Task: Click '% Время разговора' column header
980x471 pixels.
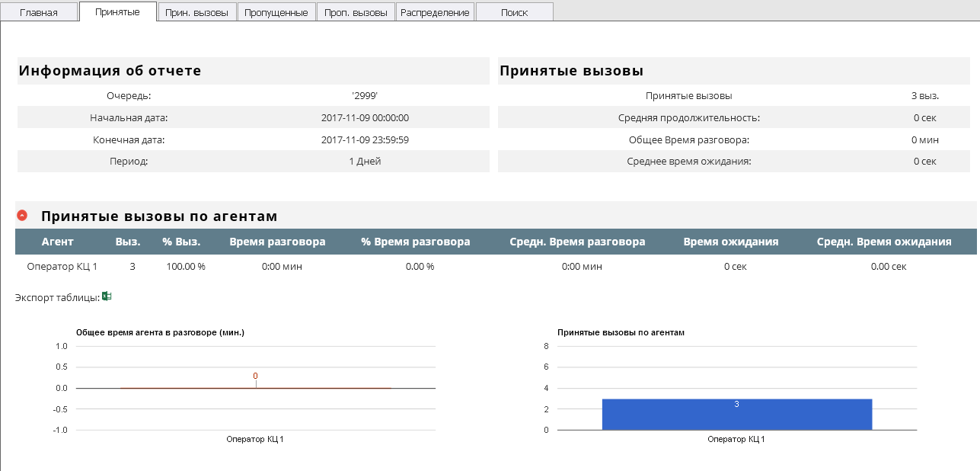Action: [415, 242]
